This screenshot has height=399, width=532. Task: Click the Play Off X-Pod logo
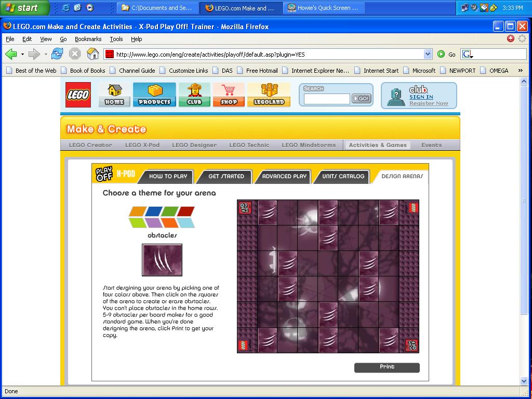click(x=116, y=174)
